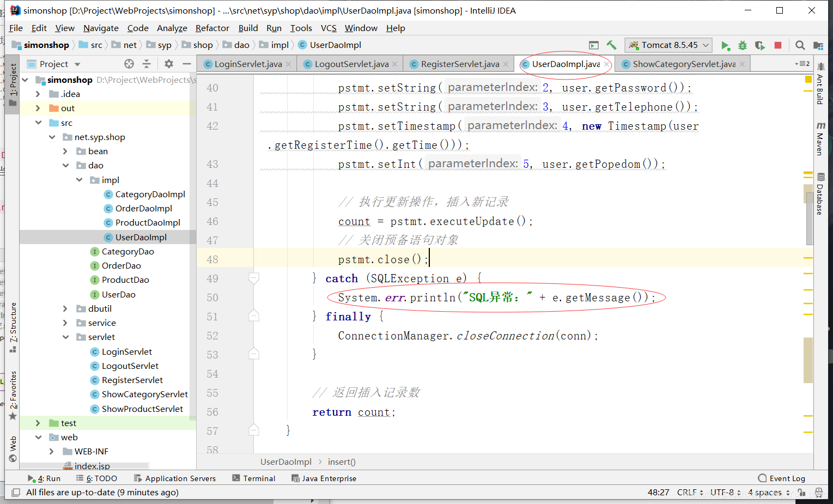This screenshot has height=504, width=833.
Task: Open the Structure tool window
Action: [13, 327]
